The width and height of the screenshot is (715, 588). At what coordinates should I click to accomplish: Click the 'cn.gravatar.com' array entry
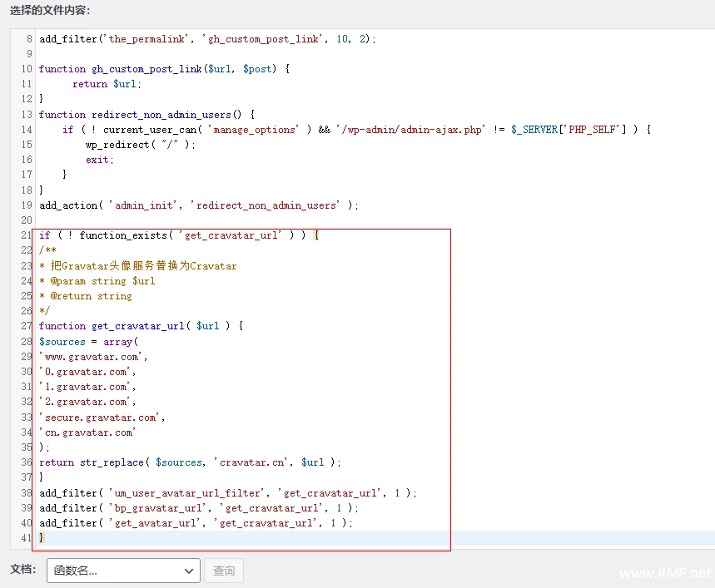point(87,432)
